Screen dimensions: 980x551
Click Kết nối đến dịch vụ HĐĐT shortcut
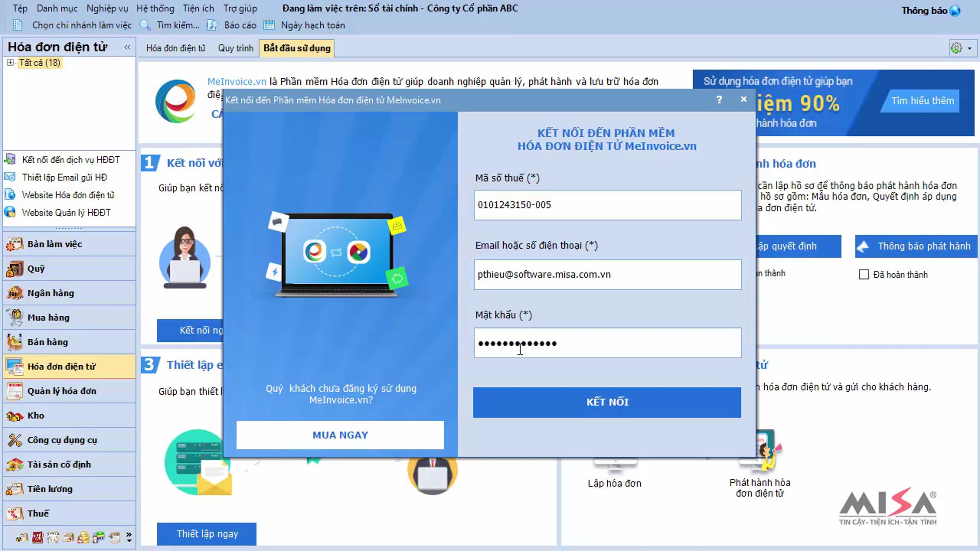[x=62, y=160]
